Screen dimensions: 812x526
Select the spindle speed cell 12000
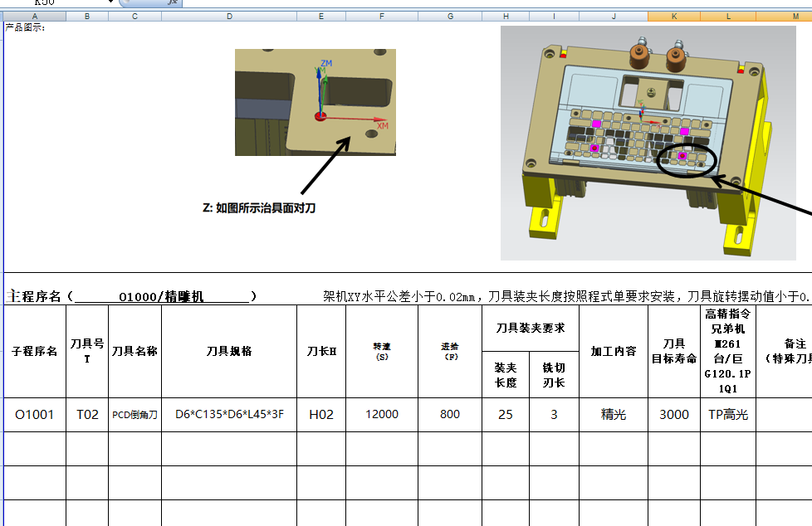coord(381,415)
